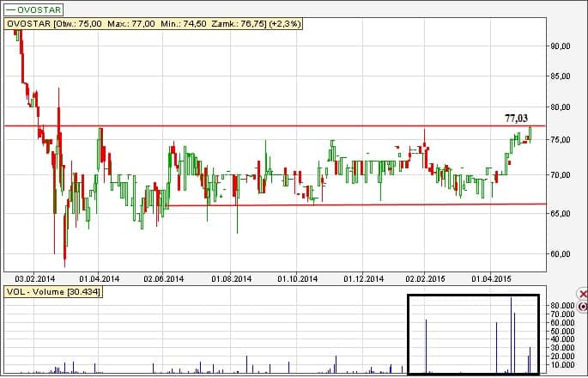Click the 03.02.2014 date label
588x378 pixels.
click(x=35, y=278)
